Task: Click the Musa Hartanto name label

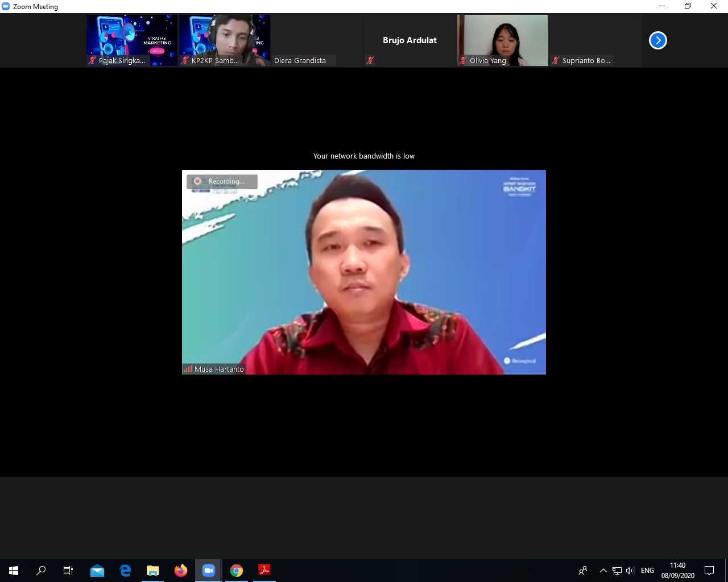Action: [x=219, y=369]
